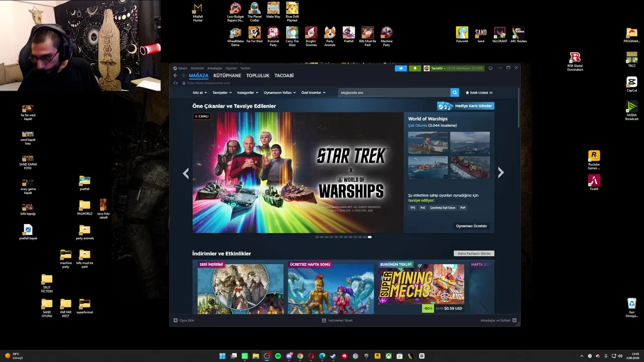Image resolution: width=644 pixels, height=362 pixels.
Task: Open the Make Way desktop shortcut
Action: (273, 11)
